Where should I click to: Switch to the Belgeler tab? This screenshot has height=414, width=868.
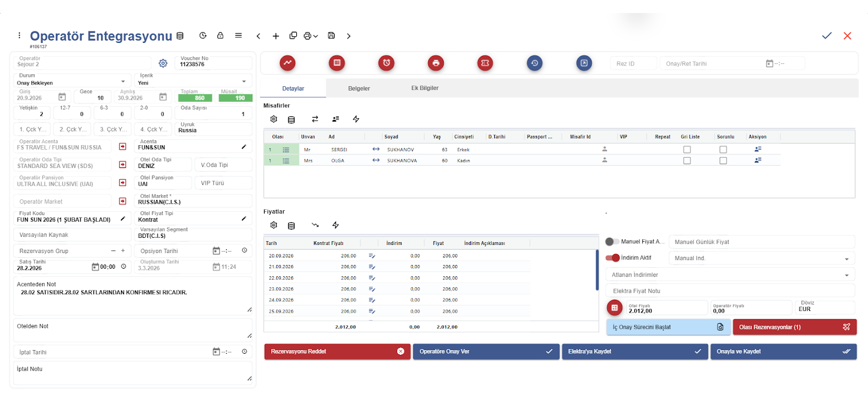(359, 88)
